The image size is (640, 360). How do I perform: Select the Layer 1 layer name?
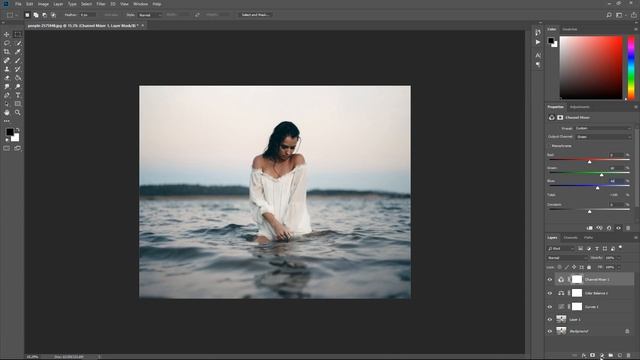point(575,320)
